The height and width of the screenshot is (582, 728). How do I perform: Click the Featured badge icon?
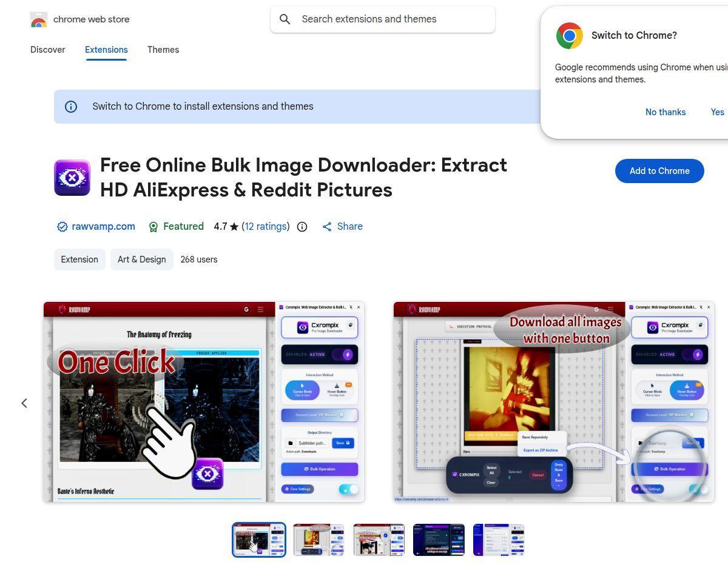(x=153, y=227)
